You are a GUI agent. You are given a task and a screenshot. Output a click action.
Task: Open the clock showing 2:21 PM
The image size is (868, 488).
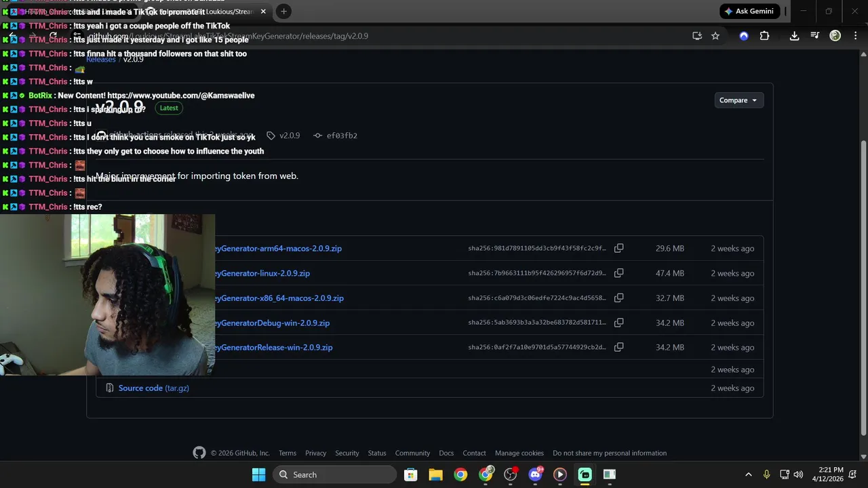click(827, 474)
